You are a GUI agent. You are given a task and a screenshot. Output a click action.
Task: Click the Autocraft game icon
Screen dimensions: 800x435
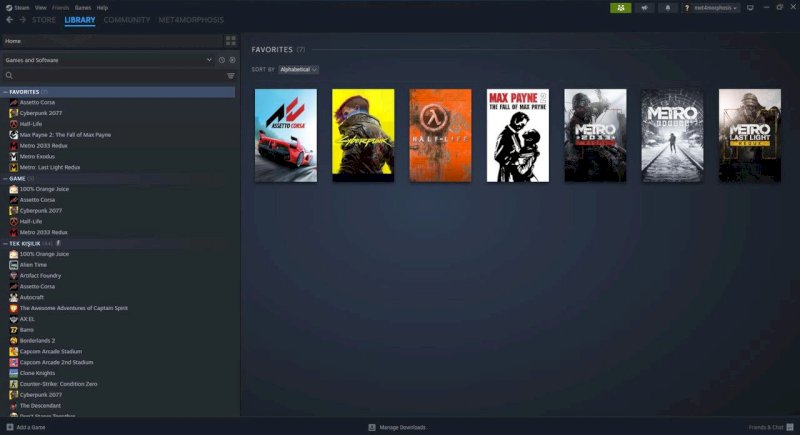point(14,297)
